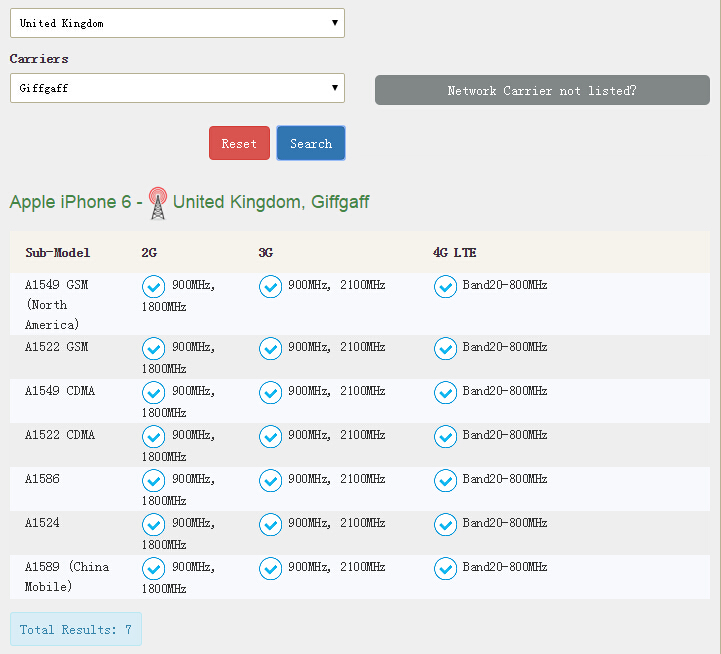Click 4G LTE checkmark for A1589 China Mobile row
The width and height of the screenshot is (721, 654).
pos(445,568)
